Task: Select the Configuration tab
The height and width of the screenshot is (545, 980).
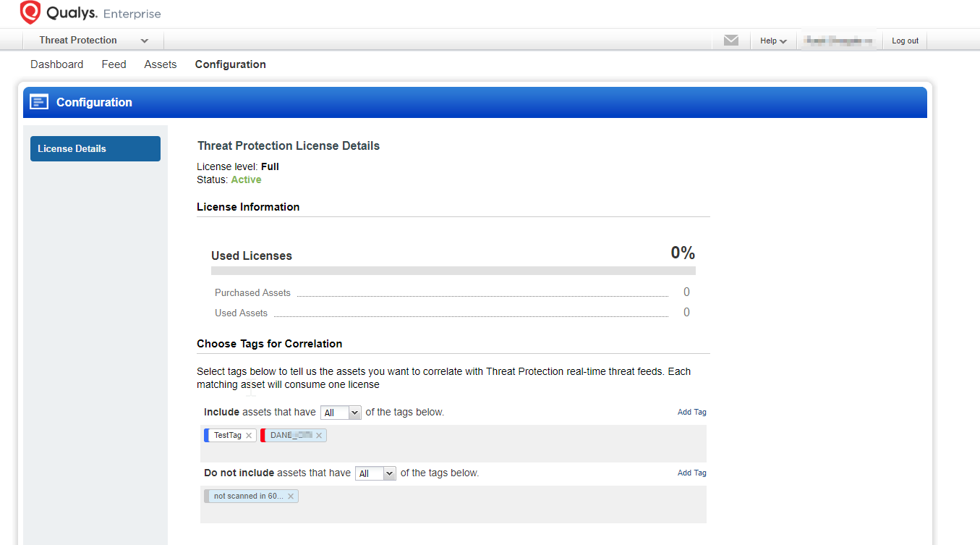Action: tap(231, 64)
